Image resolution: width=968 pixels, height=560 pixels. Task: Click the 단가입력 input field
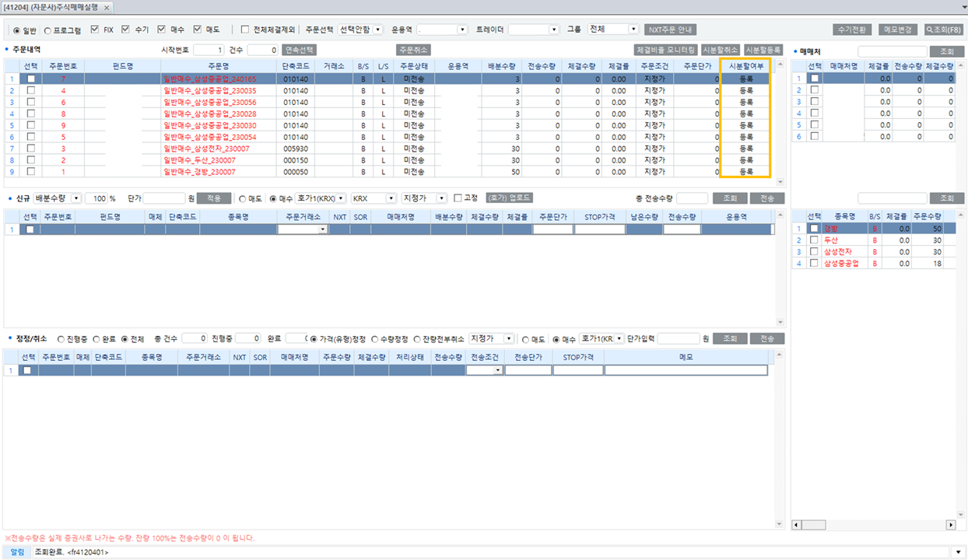[x=679, y=339]
